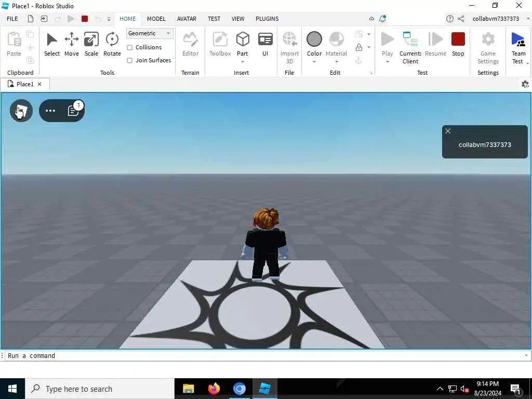Open the FILE menu
The width and height of the screenshot is (532, 399).
12,19
